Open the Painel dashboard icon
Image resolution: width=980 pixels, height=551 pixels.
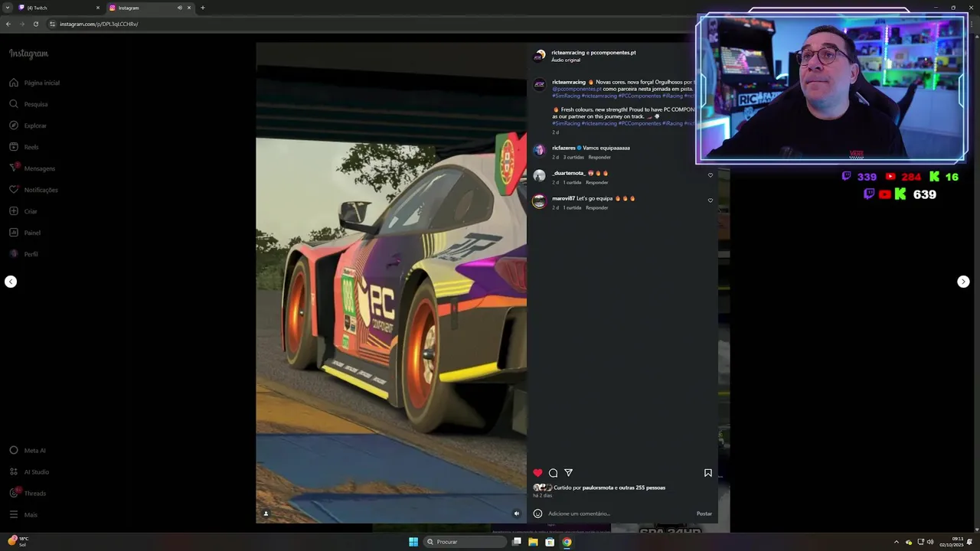pos(14,233)
